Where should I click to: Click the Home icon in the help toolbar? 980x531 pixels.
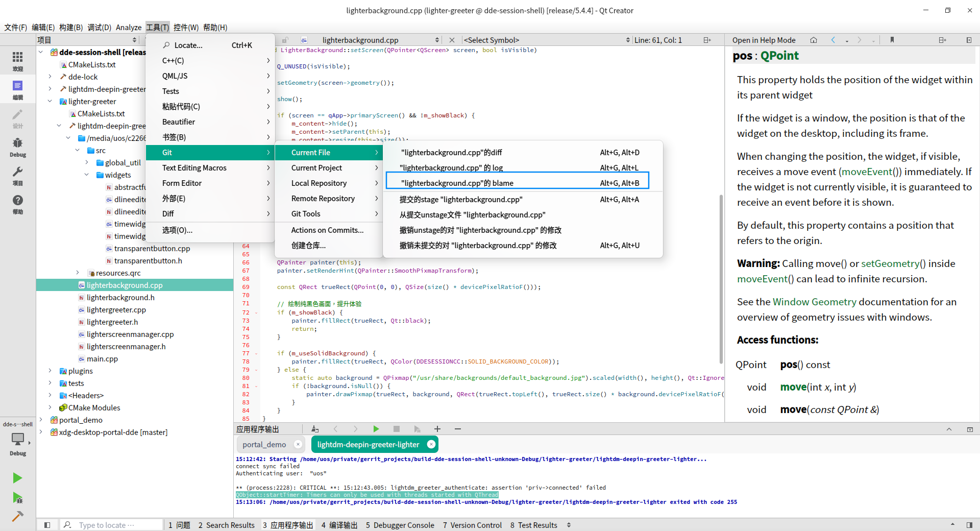coord(814,40)
